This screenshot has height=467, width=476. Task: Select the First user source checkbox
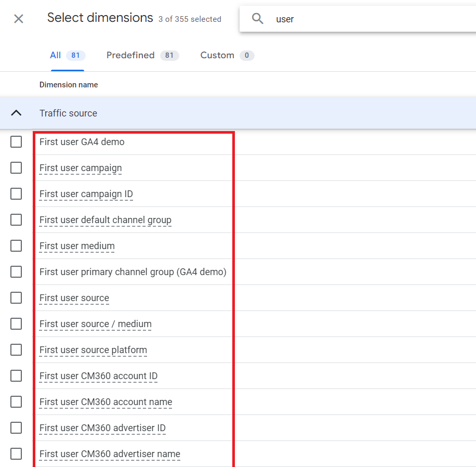(x=16, y=297)
